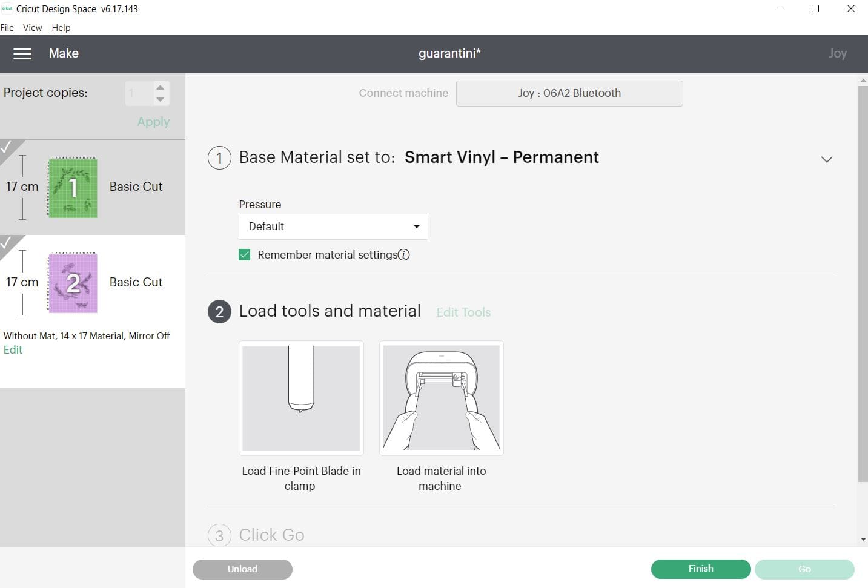The height and width of the screenshot is (588, 868).
Task: Open the View menu
Action: point(33,28)
